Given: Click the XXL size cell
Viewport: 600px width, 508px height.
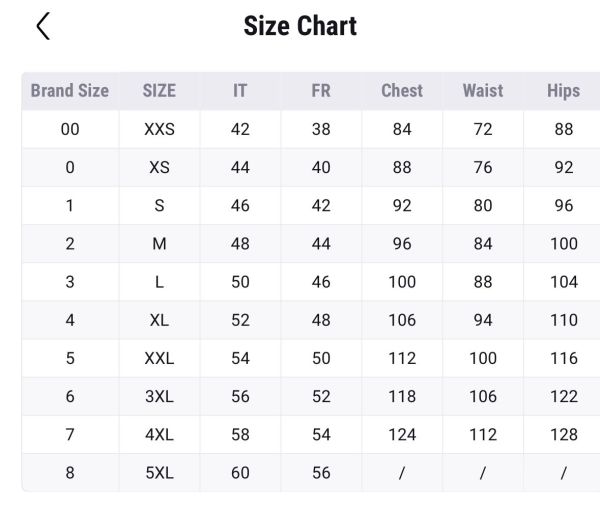Looking at the screenshot, I should click(159, 358).
